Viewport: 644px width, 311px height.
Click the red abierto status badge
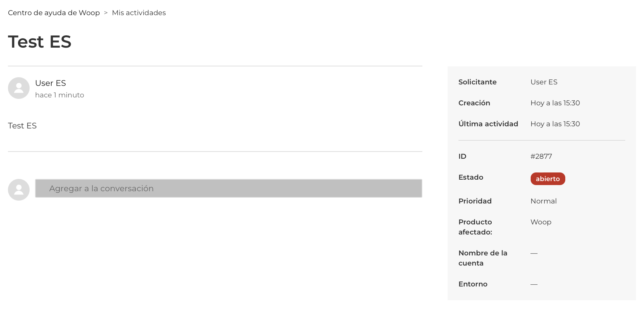(547, 179)
